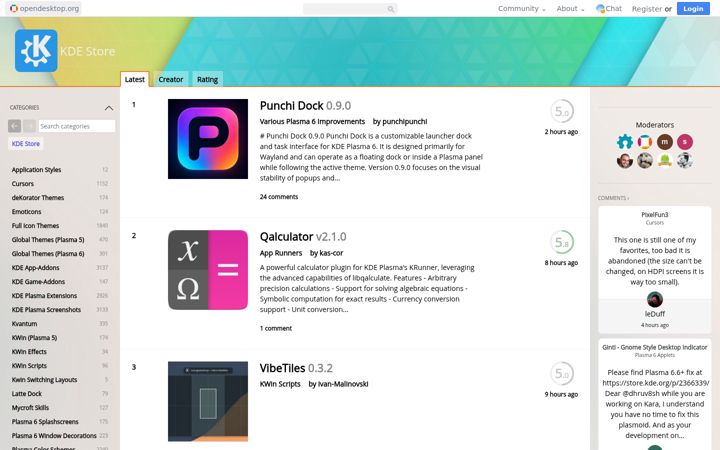Select KDE App-Addons category
This screenshot has height=450, width=720.
pyautogui.click(x=35, y=268)
